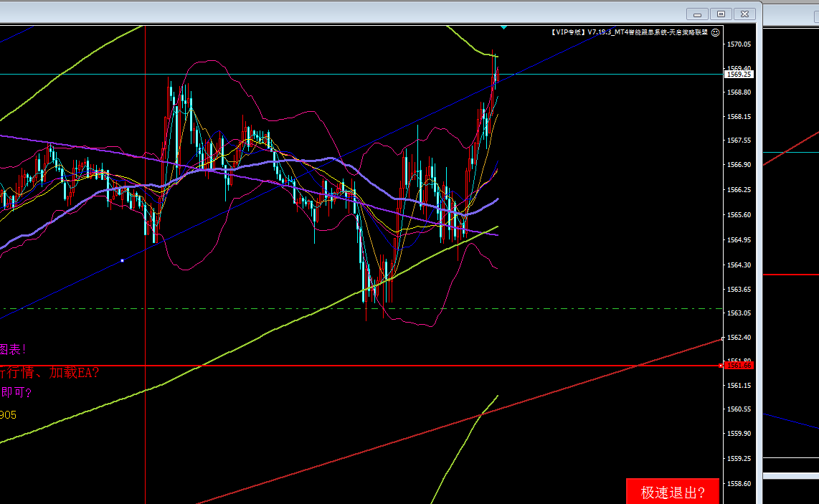
Task: Click the yellow 905 text label
Action: click(x=9, y=414)
